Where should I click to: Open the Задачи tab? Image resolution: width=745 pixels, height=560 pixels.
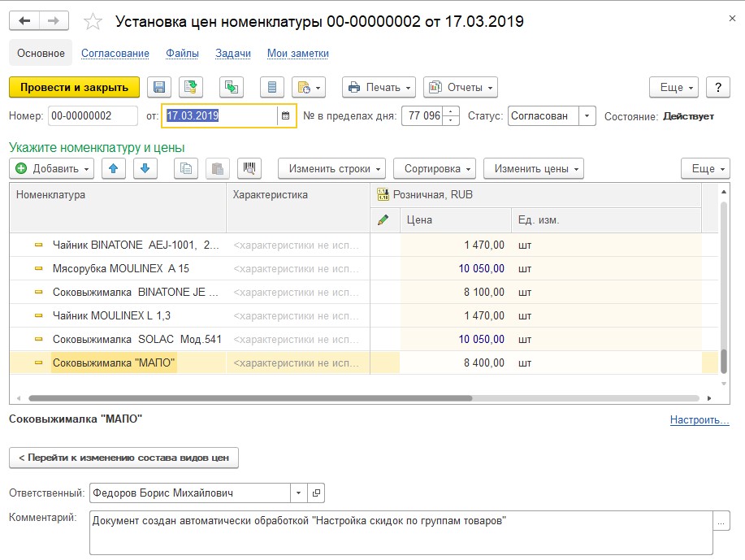pyautogui.click(x=233, y=54)
